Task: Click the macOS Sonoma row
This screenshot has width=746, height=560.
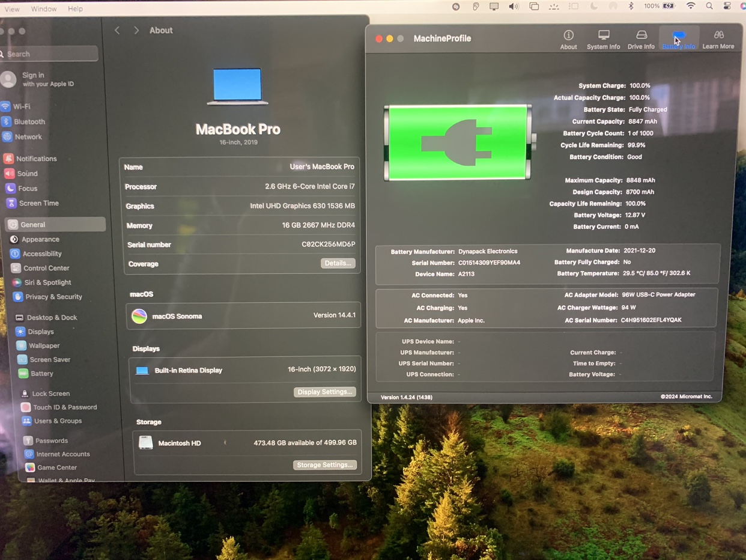Action: coord(244,316)
